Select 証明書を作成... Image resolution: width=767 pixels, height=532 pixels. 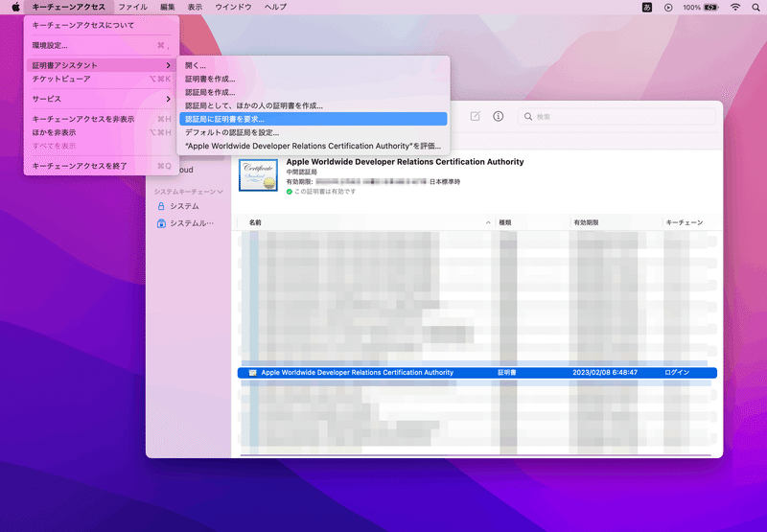314,79
